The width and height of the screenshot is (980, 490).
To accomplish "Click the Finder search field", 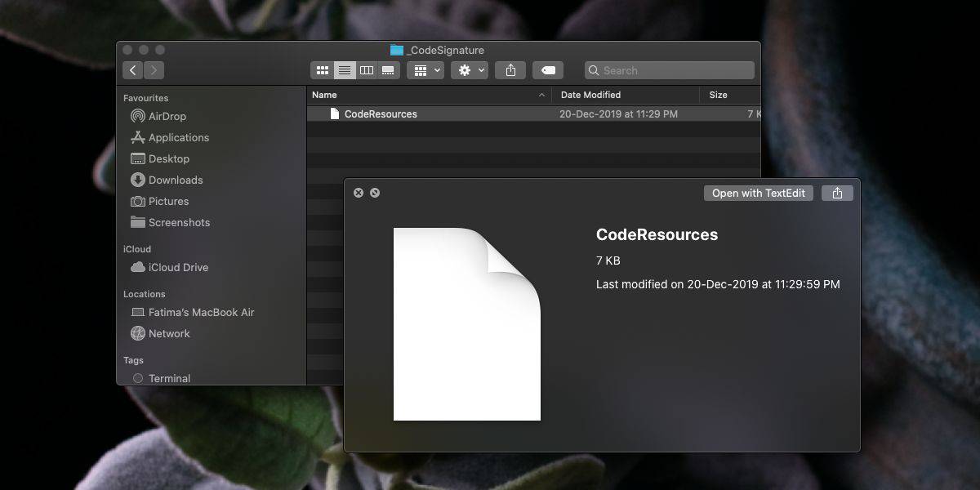I will click(x=670, y=70).
